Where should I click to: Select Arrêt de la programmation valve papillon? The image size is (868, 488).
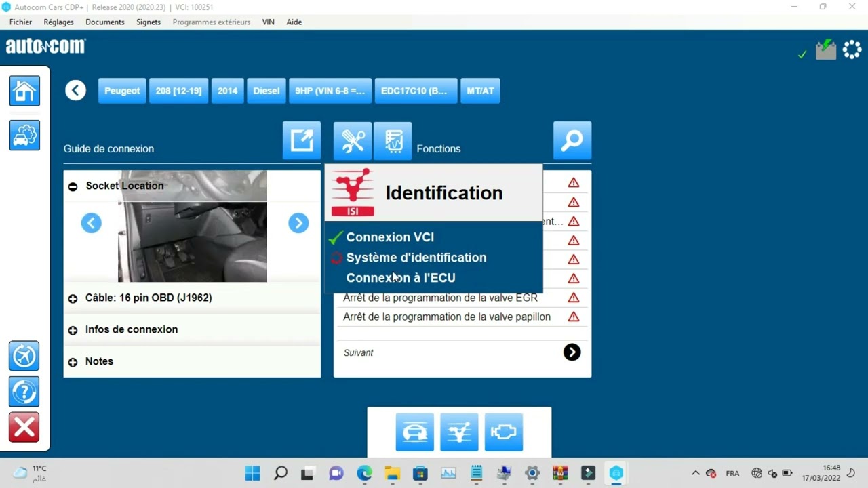point(447,317)
